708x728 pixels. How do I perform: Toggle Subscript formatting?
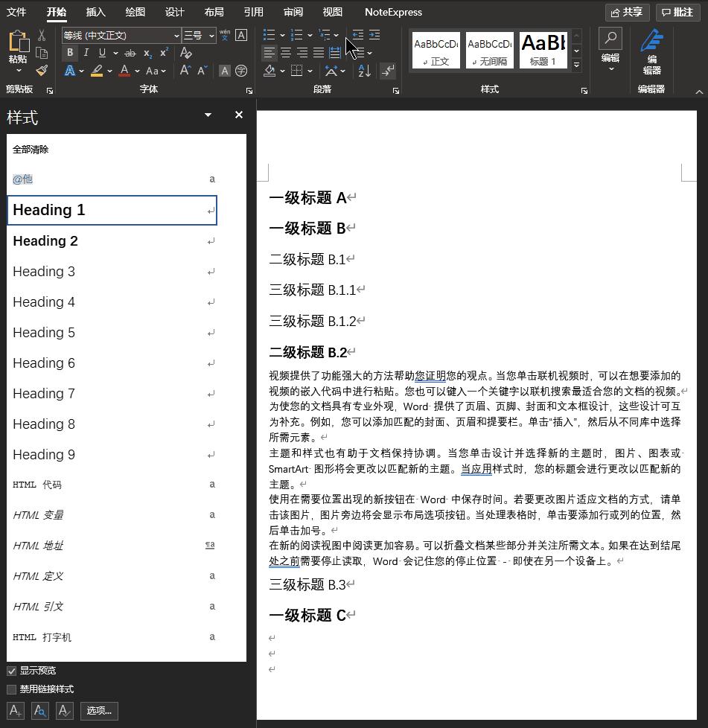pos(147,54)
